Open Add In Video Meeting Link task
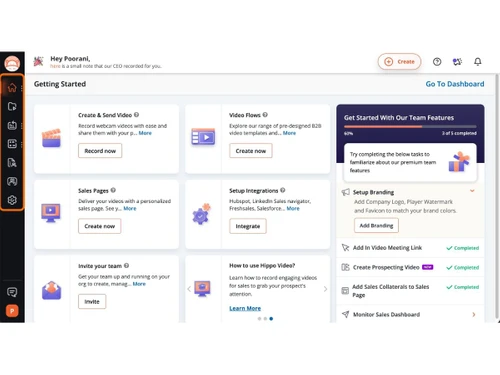This screenshot has height=375, width=500. coord(410,248)
